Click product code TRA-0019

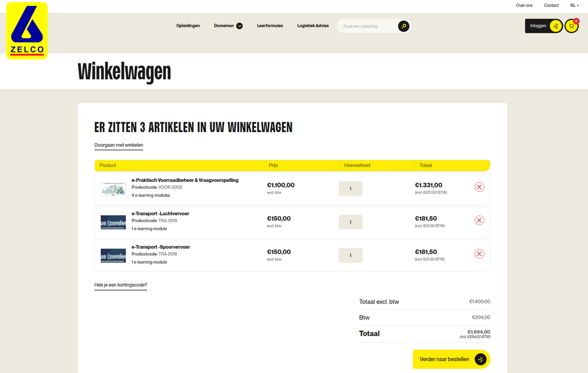168,221
